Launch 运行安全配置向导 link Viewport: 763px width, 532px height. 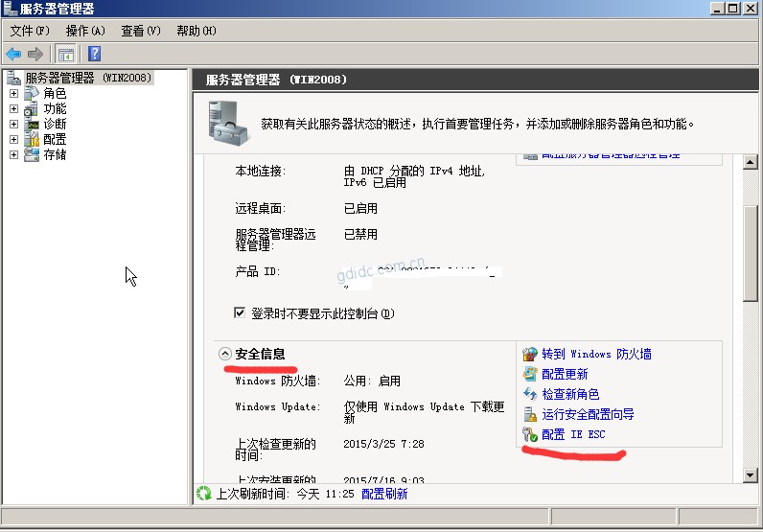[588, 414]
